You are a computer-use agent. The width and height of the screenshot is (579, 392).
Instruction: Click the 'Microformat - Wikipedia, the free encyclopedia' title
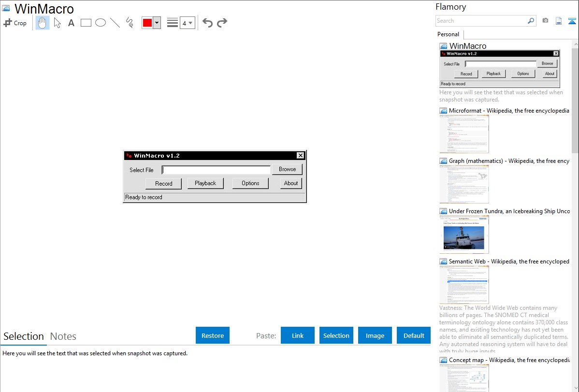point(509,111)
